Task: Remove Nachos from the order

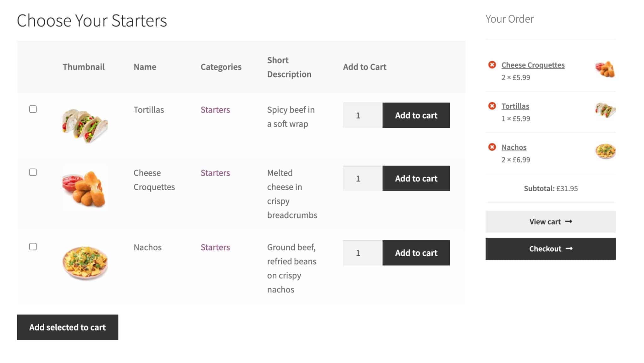Action: pyautogui.click(x=491, y=147)
